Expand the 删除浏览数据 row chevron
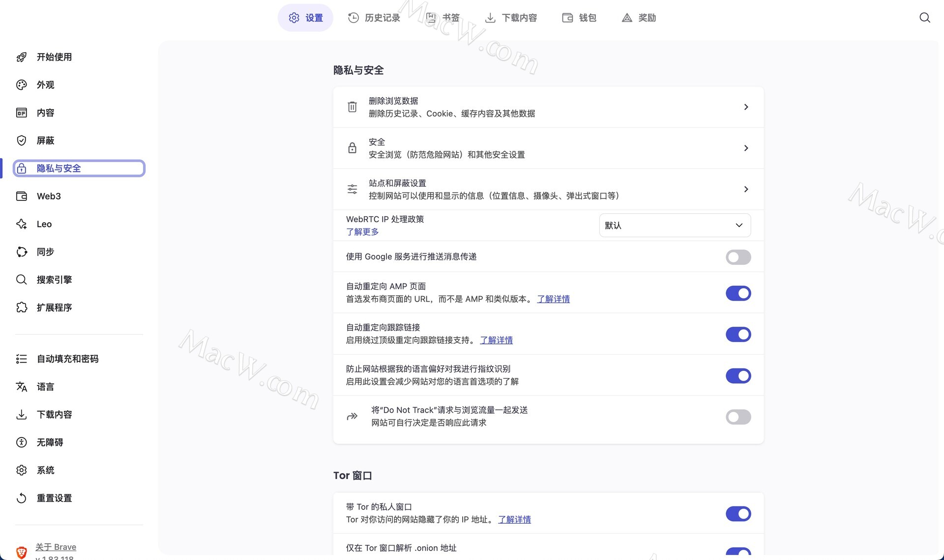Viewport: 944px width, 560px height. pos(746,107)
